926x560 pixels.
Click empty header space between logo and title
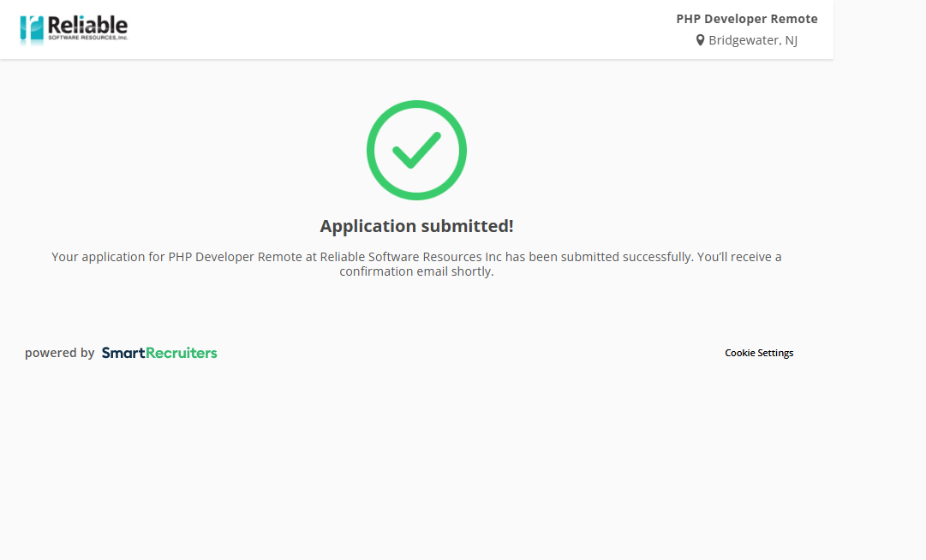click(385, 30)
